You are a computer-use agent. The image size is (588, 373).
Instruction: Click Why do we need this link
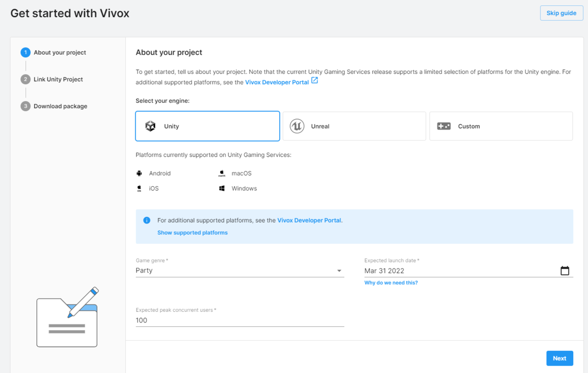pyautogui.click(x=391, y=283)
